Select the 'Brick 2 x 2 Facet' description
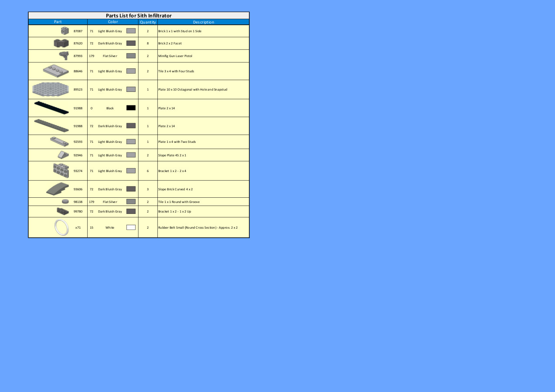The height and width of the screenshot is (392, 555). [x=170, y=43]
